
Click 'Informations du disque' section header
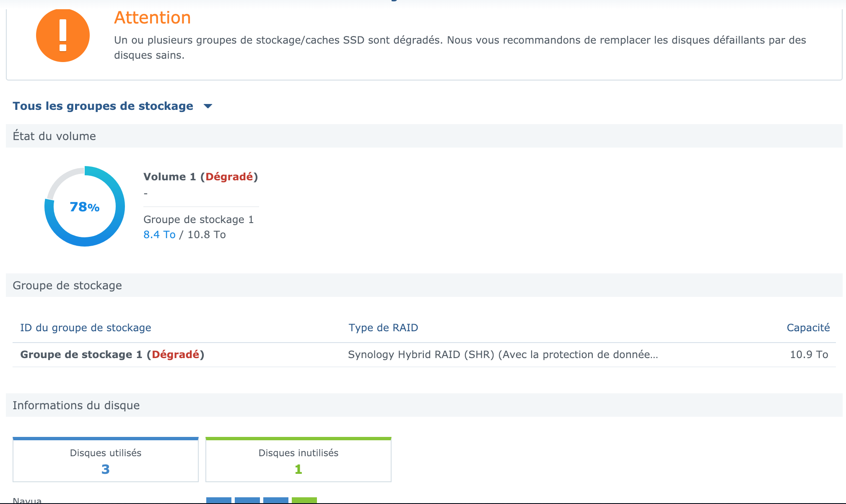click(76, 405)
